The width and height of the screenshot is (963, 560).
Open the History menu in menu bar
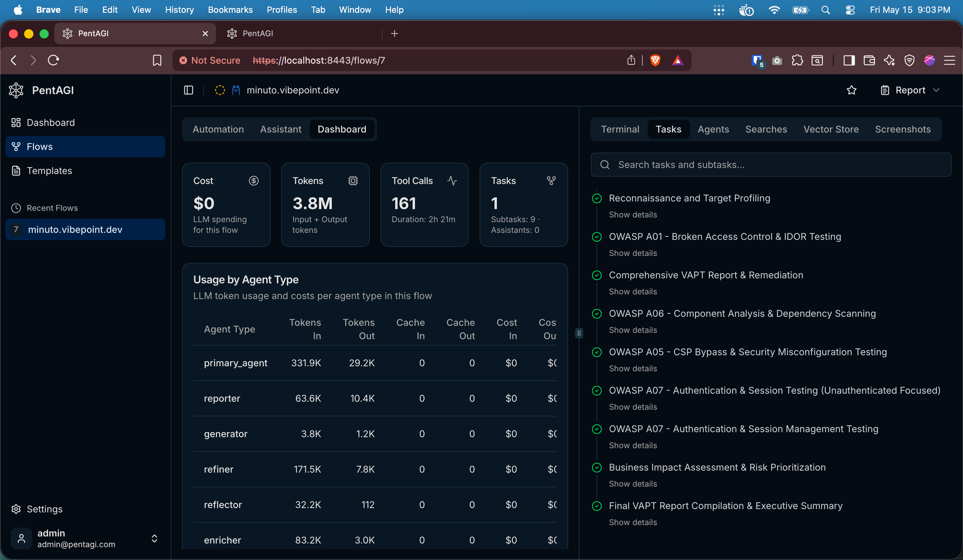179,10
